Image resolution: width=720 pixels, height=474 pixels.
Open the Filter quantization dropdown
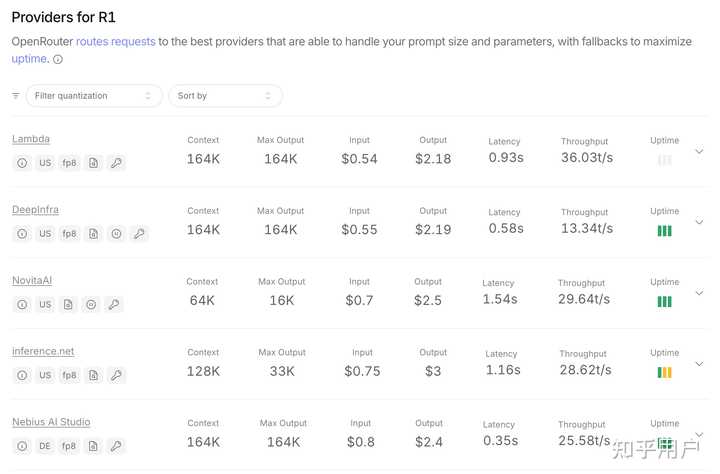coord(93,96)
